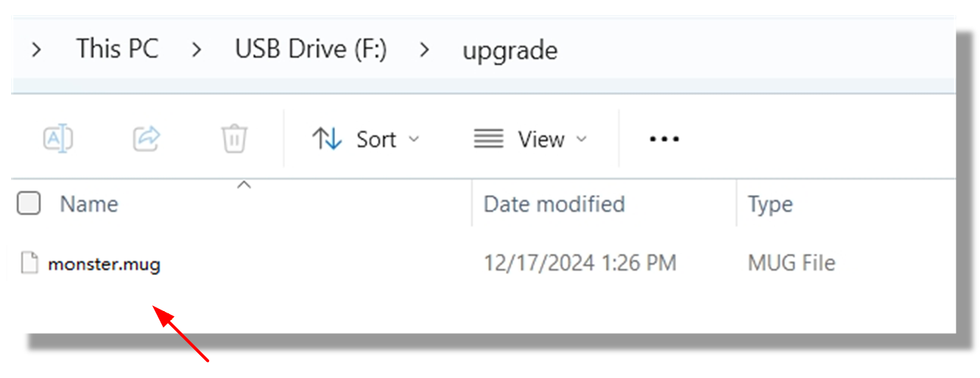
Task: Click the Sort arrows icon
Action: pos(326,139)
